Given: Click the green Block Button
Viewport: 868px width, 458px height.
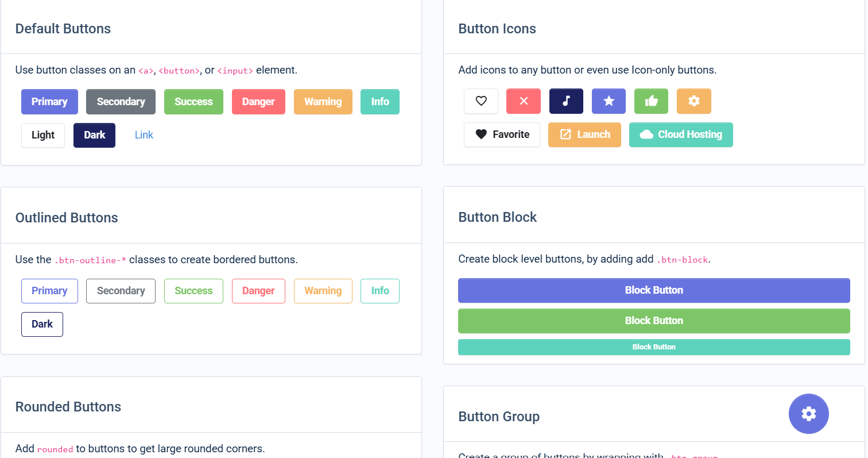Looking at the screenshot, I should point(654,321).
